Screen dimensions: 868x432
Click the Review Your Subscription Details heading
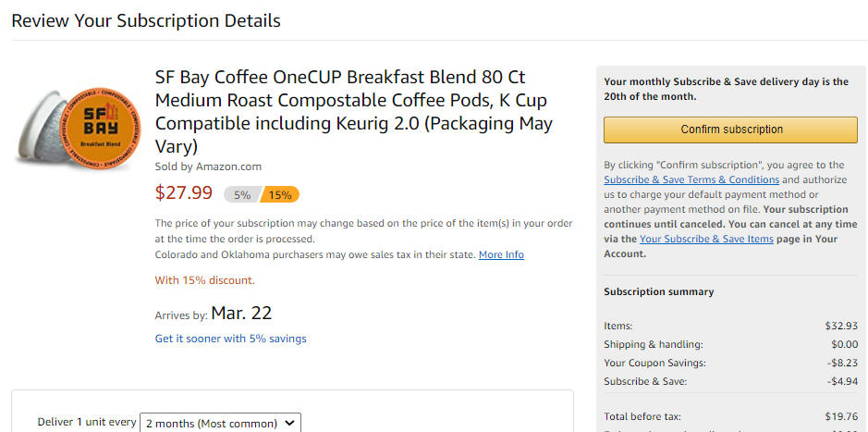coord(146,20)
